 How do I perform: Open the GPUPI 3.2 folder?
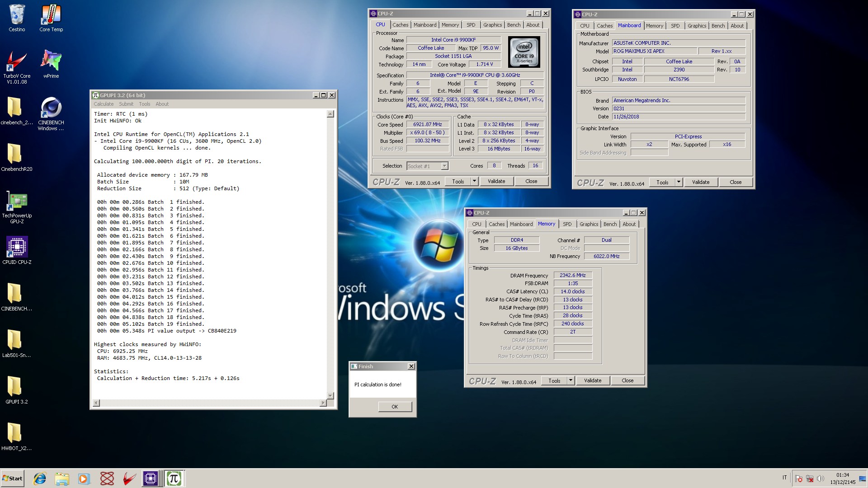[17, 390]
